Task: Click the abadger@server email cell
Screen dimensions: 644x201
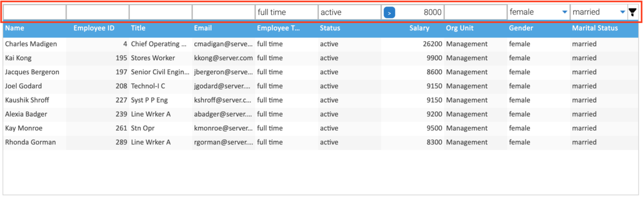Action: 224,114
